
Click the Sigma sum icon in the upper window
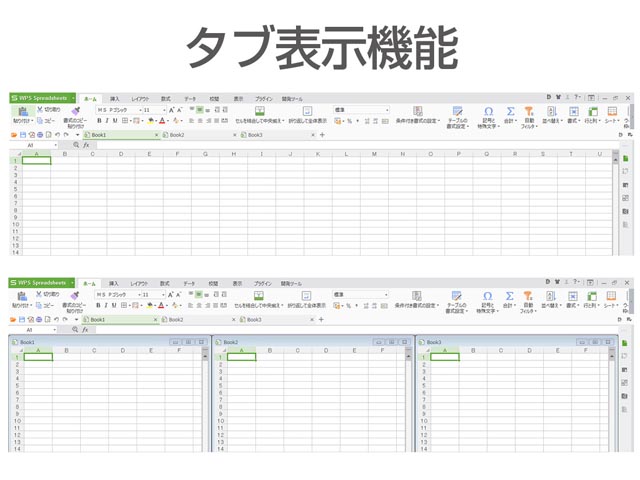coord(510,111)
